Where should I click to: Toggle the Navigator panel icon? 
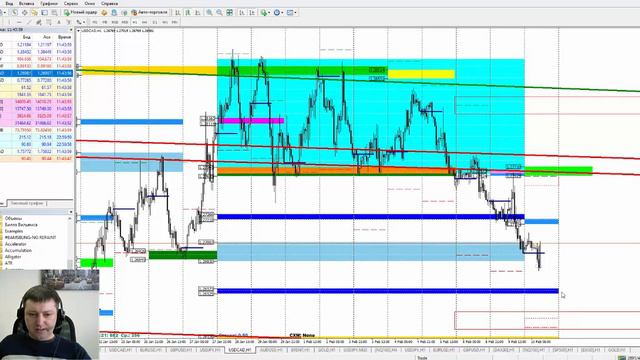[x=34, y=13]
